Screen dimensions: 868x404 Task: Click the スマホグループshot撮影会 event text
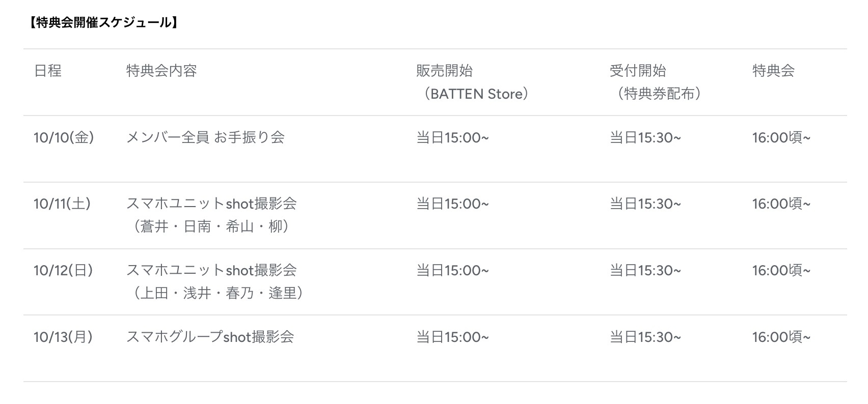210,337
